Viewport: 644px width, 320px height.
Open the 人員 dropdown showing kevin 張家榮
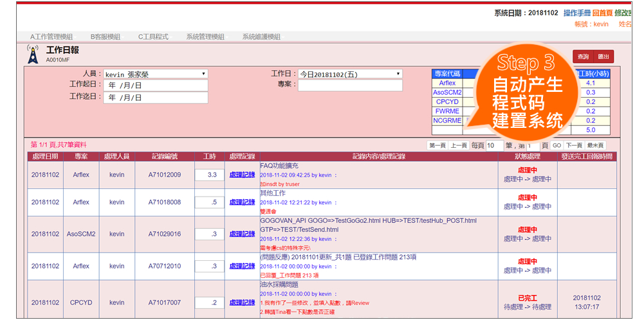[x=155, y=75]
